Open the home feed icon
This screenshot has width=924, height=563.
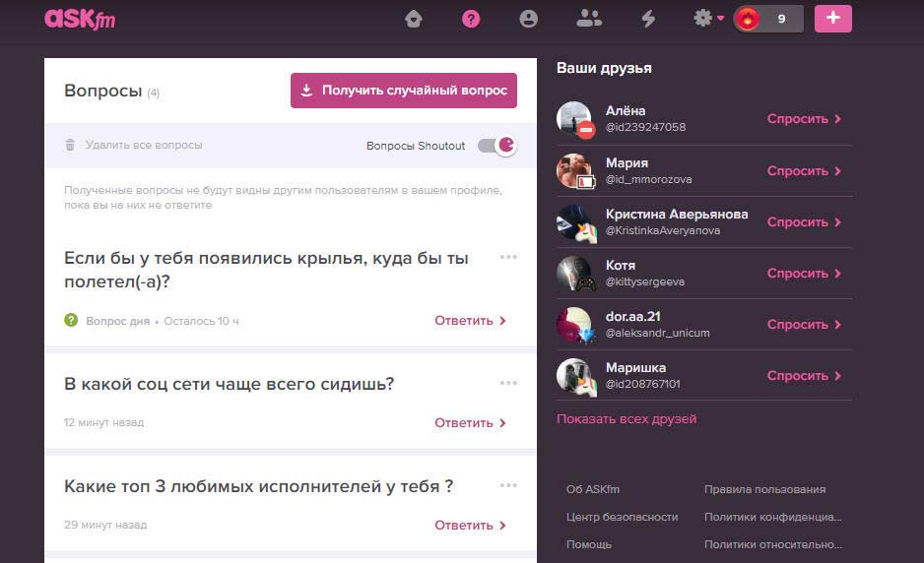415,19
